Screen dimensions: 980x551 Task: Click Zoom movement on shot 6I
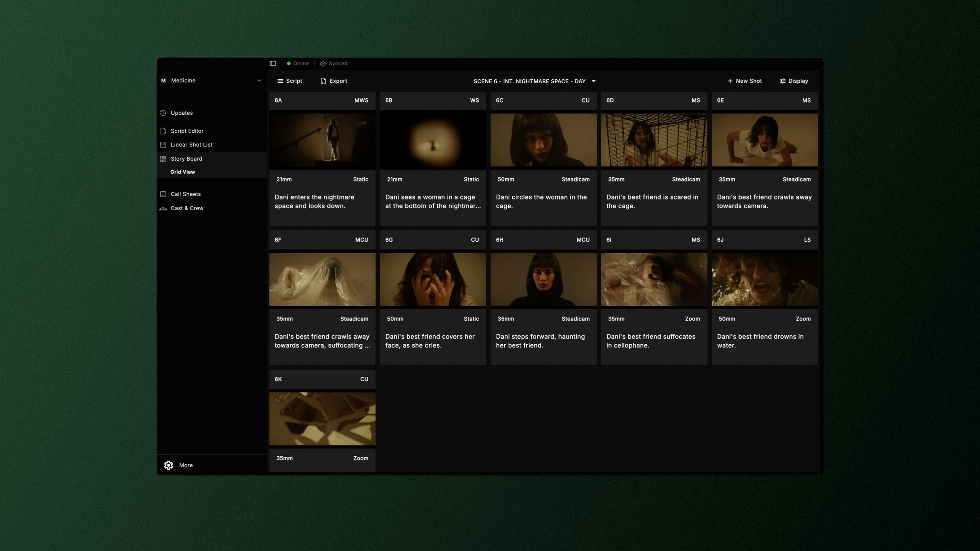(x=692, y=319)
